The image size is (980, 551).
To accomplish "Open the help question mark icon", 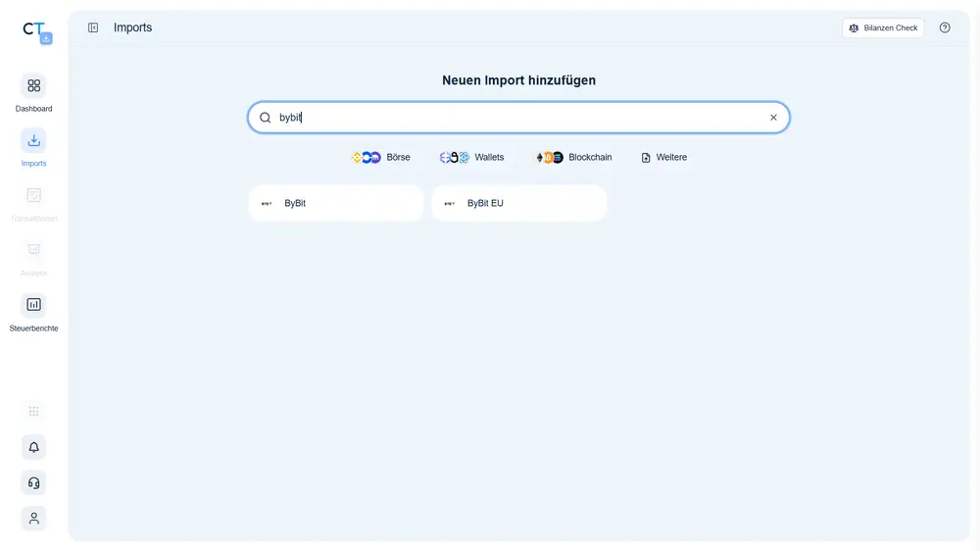I will [x=945, y=27].
